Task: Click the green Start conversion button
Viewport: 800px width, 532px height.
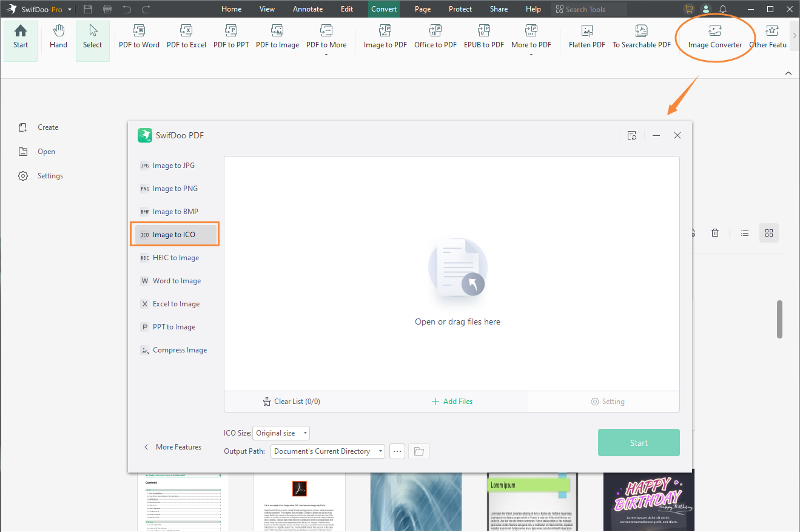Action: [638, 443]
